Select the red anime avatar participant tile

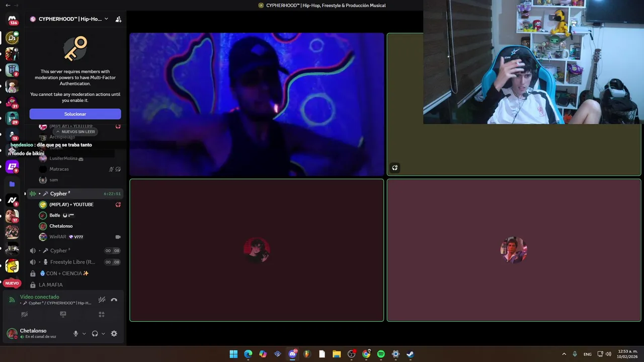point(257,250)
